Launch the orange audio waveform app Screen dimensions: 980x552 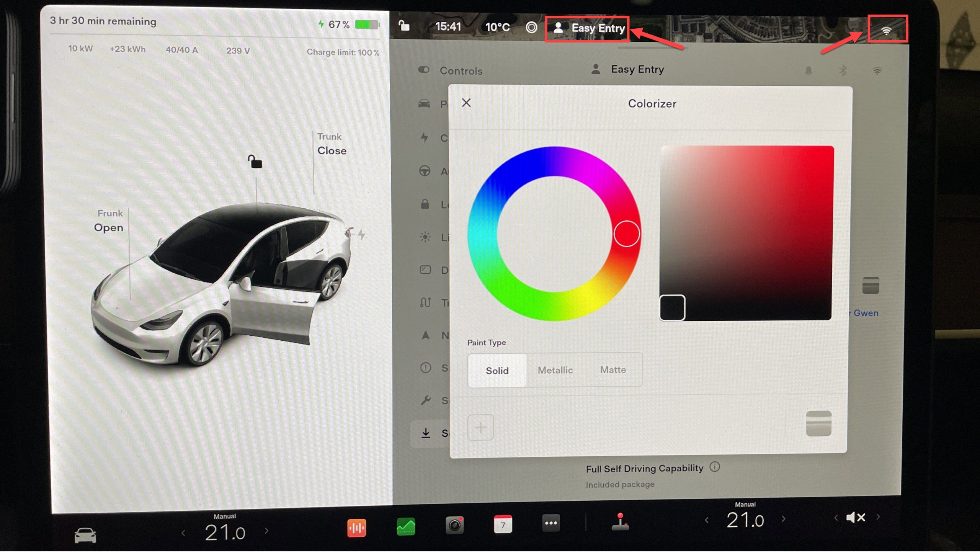tap(356, 528)
